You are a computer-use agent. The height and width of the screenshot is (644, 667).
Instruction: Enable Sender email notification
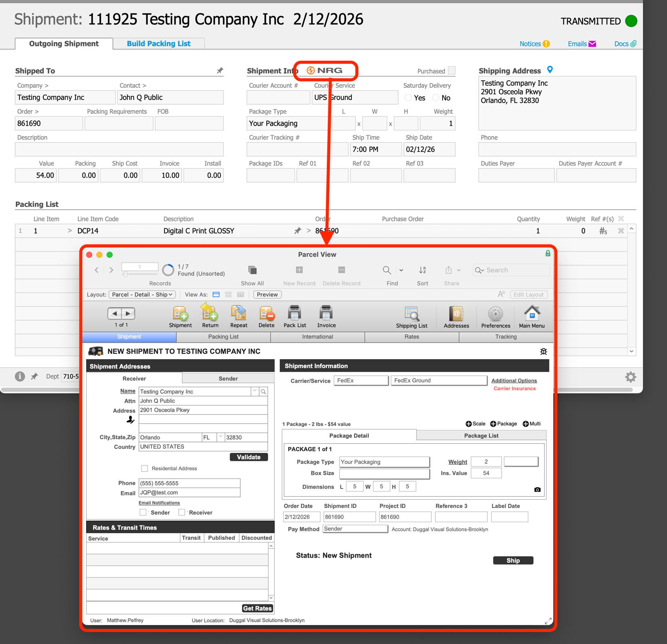(x=143, y=512)
